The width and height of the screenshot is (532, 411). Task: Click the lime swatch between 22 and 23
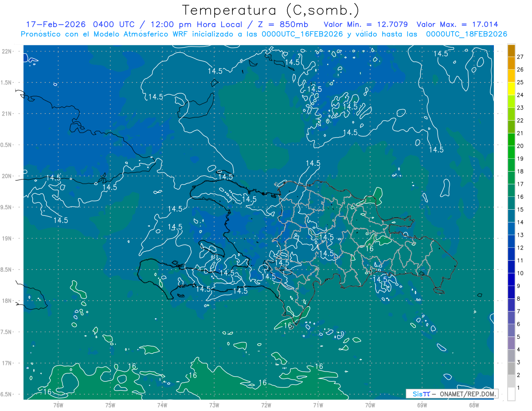(x=511, y=114)
